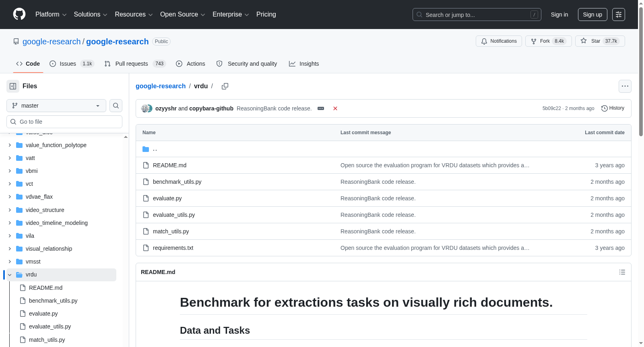Click the vatt folder icon in tree
644x347 pixels.
pyautogui.click(x=19, y=158)
